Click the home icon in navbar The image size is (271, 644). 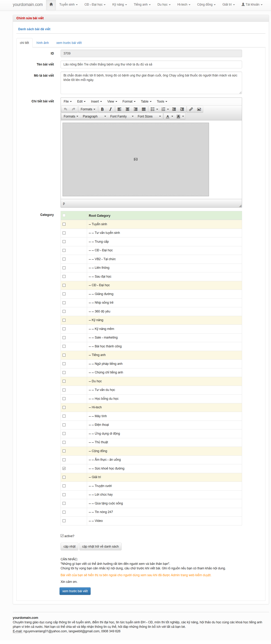(51, 4)
